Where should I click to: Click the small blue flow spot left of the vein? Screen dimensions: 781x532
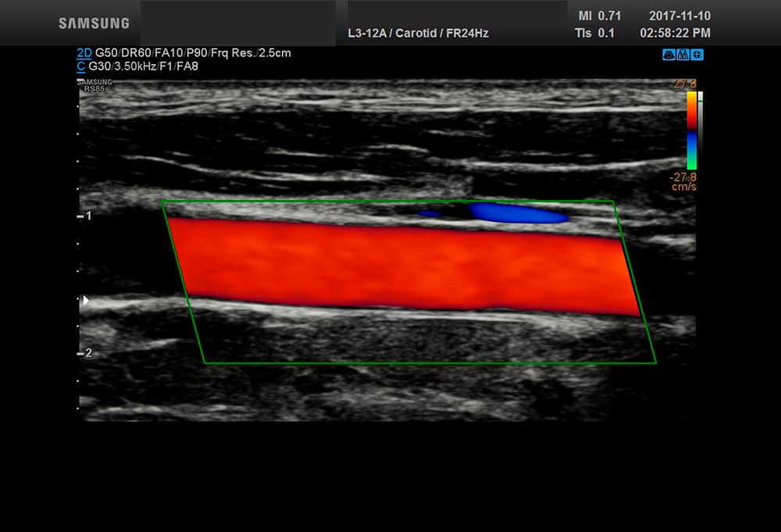pyautogui.click(x=428, y=212)
